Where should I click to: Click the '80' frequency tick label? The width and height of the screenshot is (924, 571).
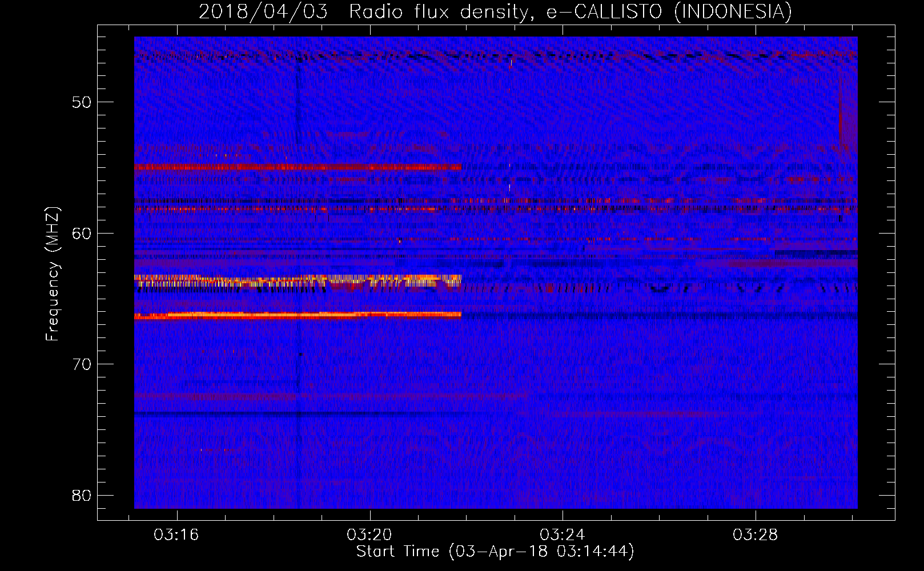[82, 495]
